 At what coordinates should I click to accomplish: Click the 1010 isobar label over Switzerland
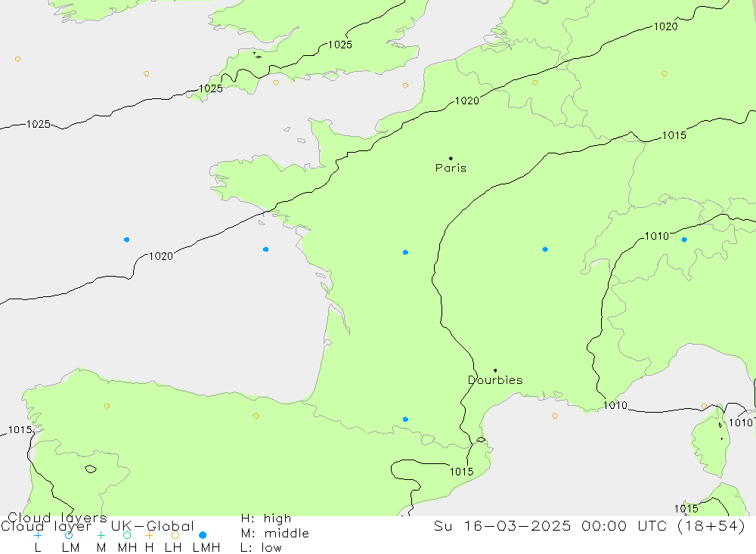[x=657, y=237]
